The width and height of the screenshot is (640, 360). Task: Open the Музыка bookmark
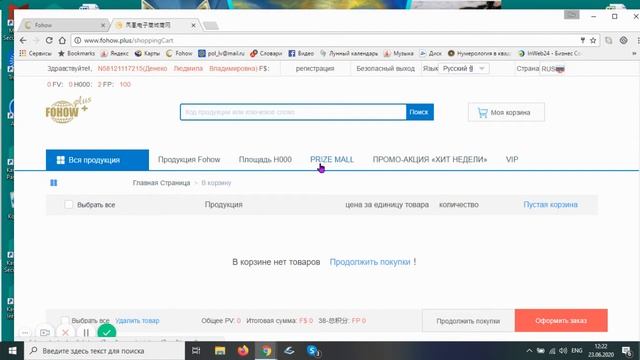point(398,53)
